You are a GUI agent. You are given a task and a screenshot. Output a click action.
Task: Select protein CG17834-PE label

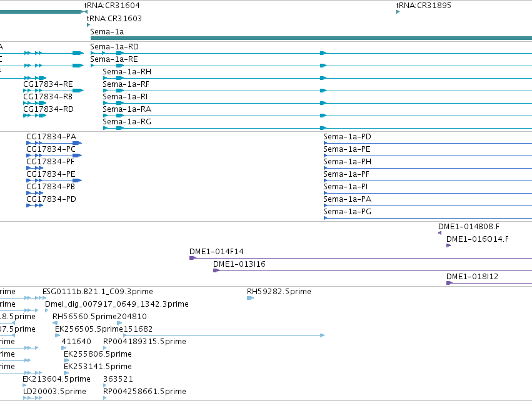click(51, 174)
